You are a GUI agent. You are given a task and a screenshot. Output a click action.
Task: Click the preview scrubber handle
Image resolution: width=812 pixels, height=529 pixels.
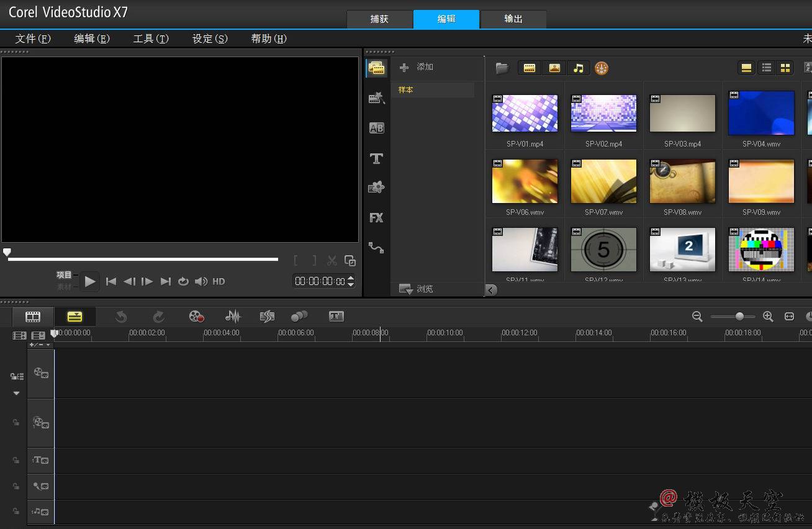[x=7, y=252]
